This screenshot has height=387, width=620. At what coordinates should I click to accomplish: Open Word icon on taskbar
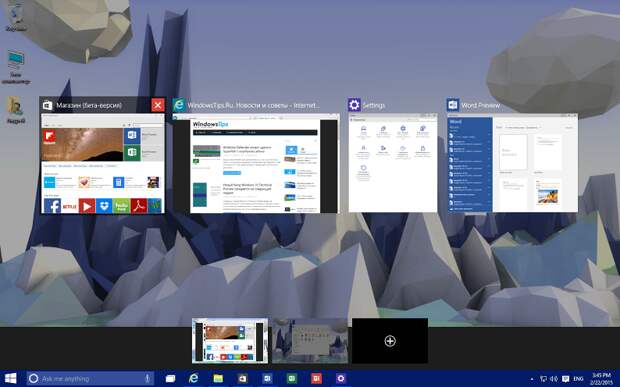(x=267, y=378)
